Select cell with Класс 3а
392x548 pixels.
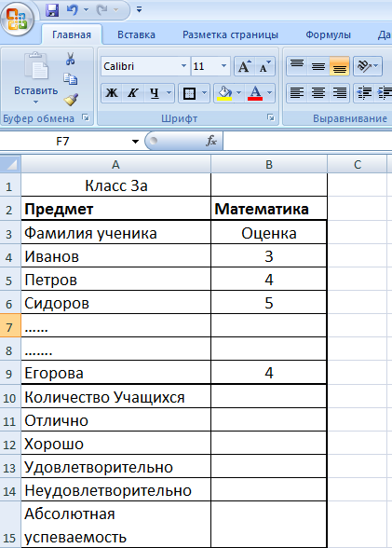[115, 185]
